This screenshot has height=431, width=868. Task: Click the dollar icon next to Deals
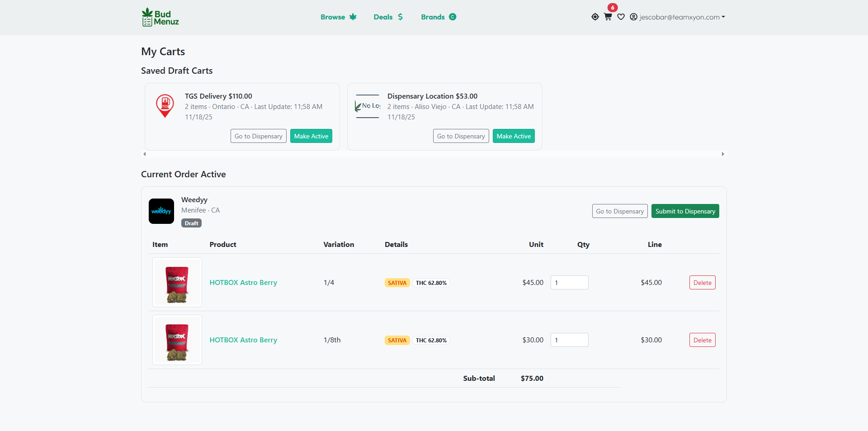click(x=401, y=17)
